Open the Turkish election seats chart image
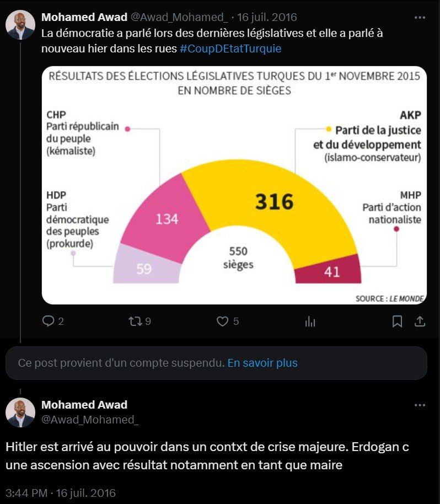This screenshot has width=440, height=504. (234, 185)
